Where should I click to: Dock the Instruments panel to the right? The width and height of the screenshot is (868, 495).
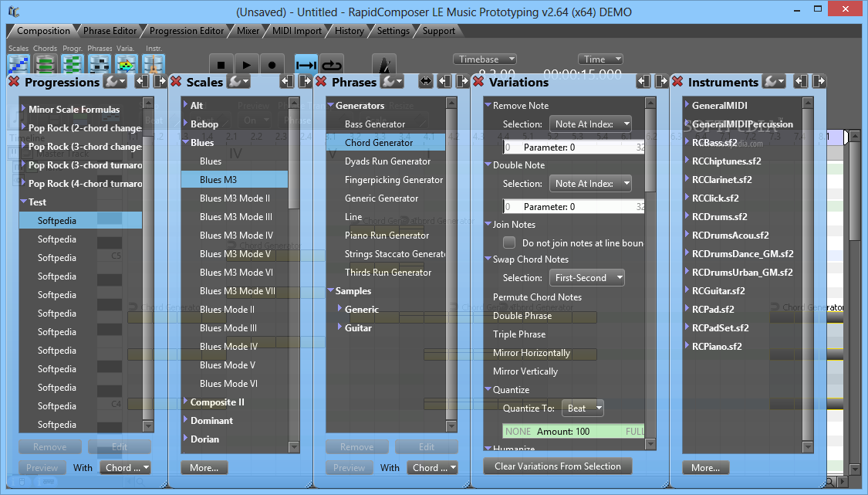tap(819, 82)
